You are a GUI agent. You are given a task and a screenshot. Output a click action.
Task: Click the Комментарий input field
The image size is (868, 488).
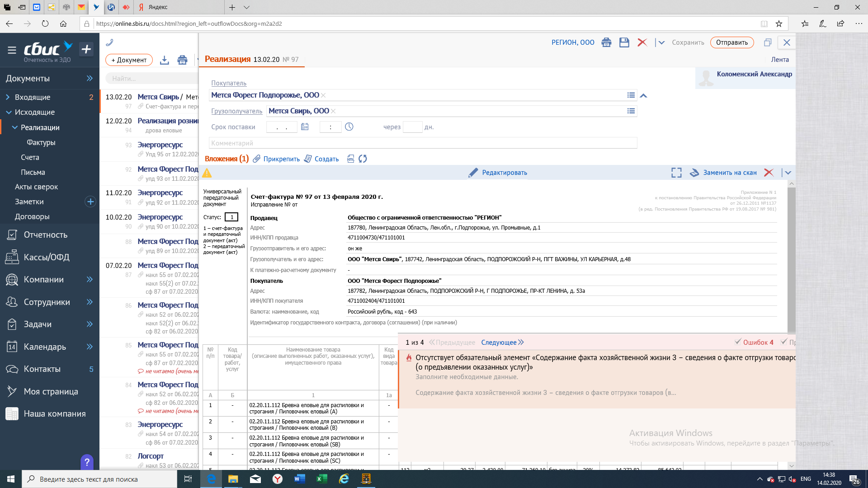(423, 143)
